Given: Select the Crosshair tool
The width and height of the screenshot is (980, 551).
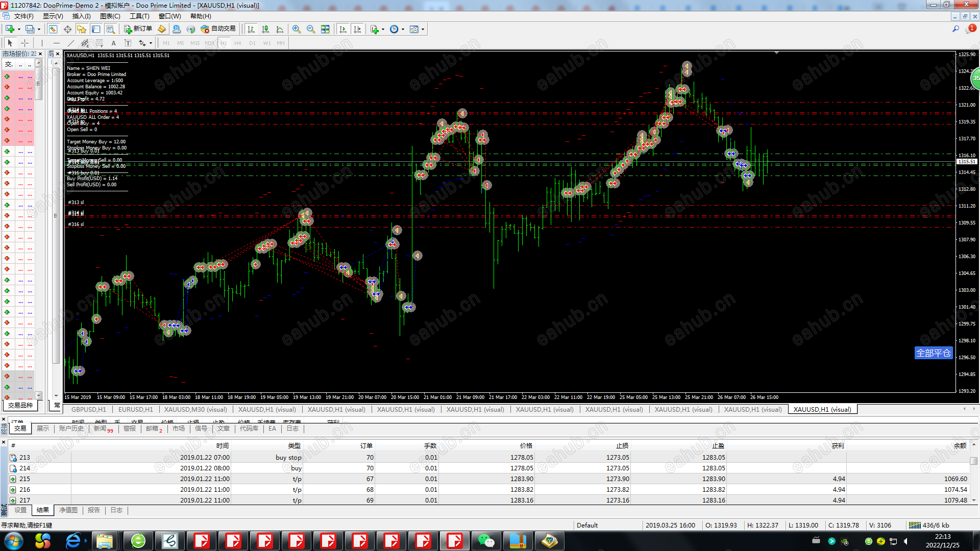Looking at the screenshot, I should [x=24, y=43].
